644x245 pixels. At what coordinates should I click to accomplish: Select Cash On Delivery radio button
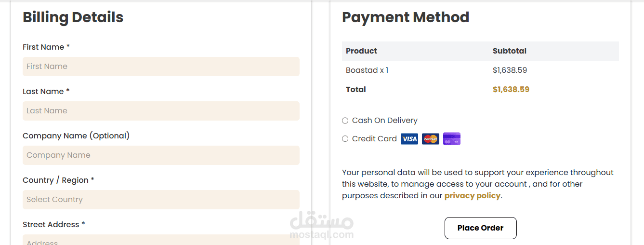(345, 121)
